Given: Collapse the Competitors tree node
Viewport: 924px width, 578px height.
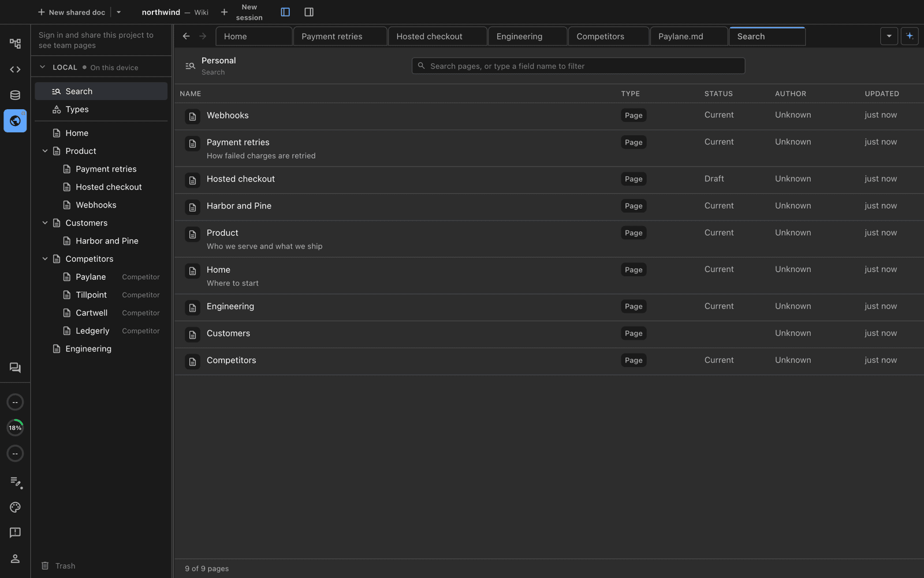Looking at the screenshot, I should click(x=45, y=259).
